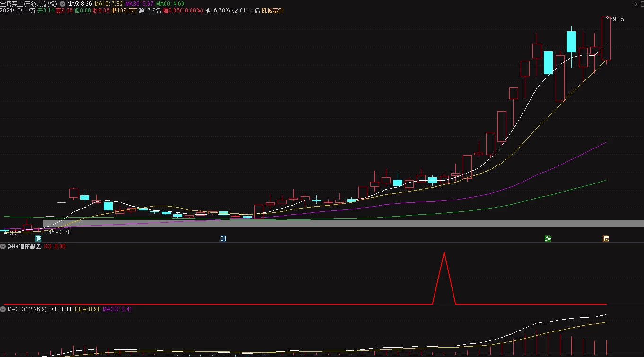This screenshot has width=644, height=357.
Task: Click the DEA: 0.91 value
Action: click(87, 309)
